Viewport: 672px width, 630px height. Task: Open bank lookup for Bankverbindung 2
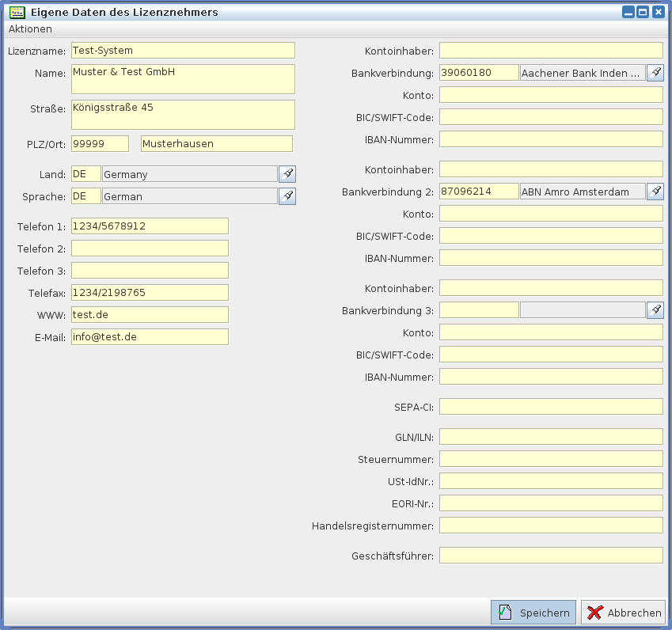point(655,192)
